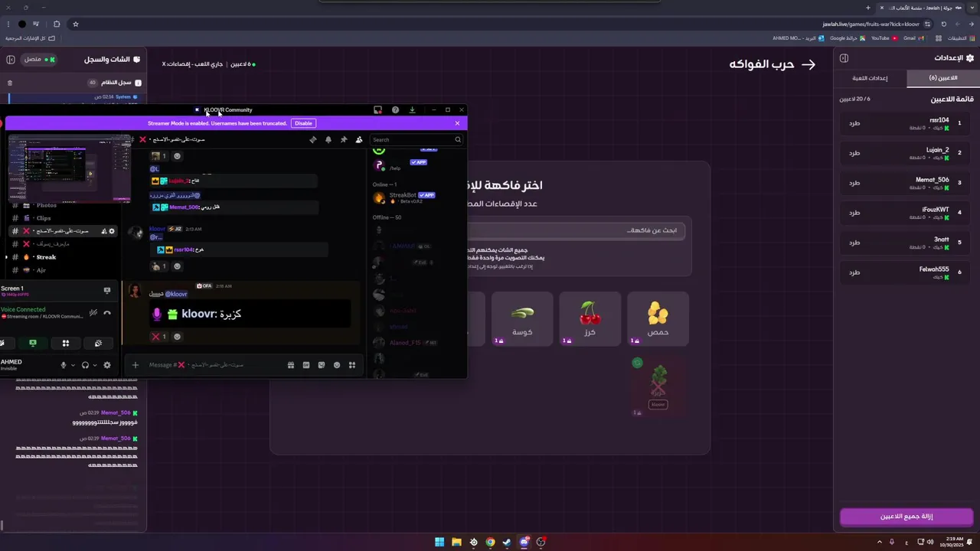Screen dimensions: 980x551
Task: Collapse settings panel icon near الإعدادات
Action: [x=844, y=58]
